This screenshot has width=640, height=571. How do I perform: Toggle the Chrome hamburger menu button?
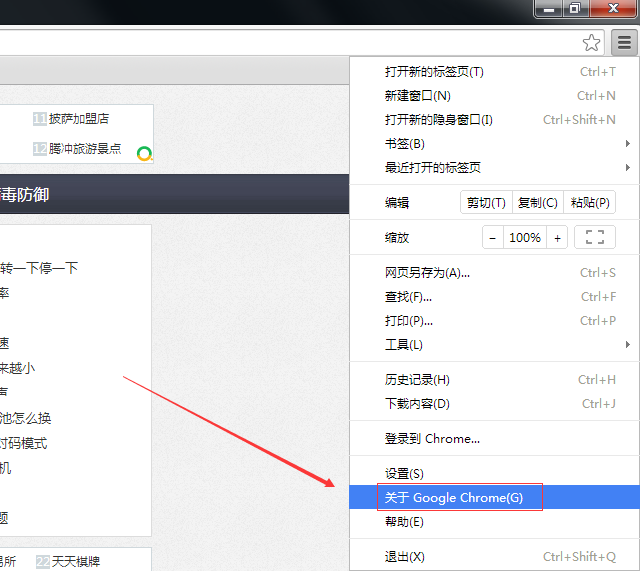pyautogui.click(x=624, y=42)
